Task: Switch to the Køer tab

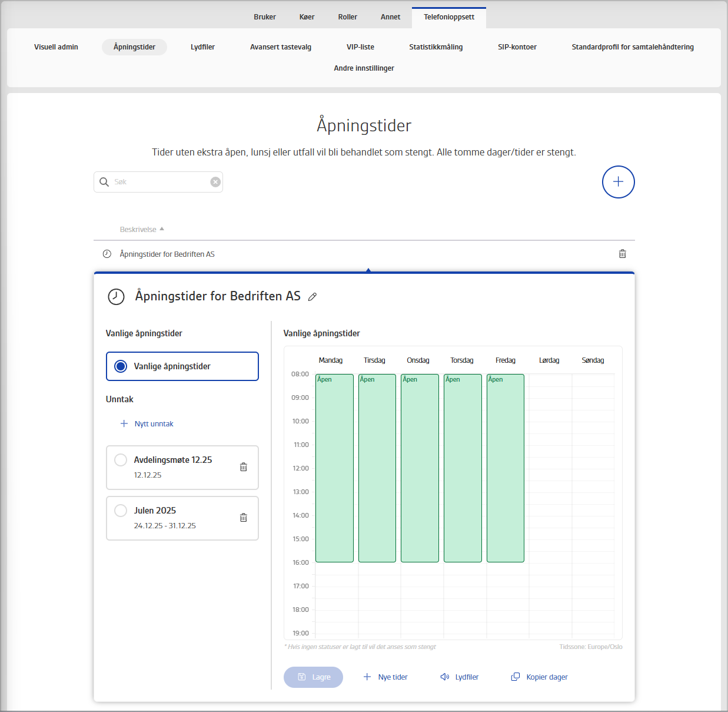Action: [307, 17]
